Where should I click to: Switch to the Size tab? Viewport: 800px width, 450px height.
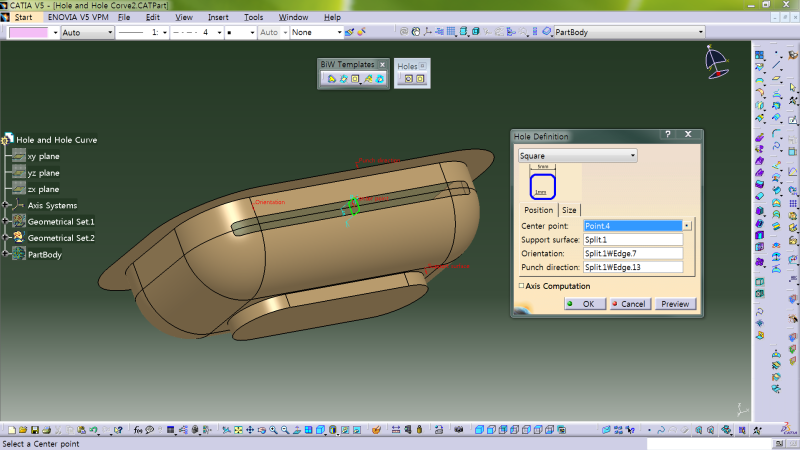pyautogui.click(x=568, y=210)
